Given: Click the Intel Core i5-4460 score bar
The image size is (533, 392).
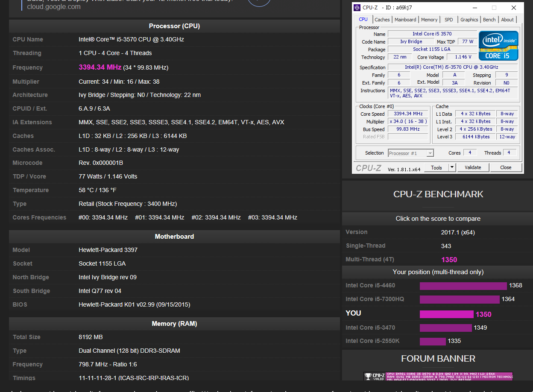Looking at the screenshot, I should (x=463, y=286).
